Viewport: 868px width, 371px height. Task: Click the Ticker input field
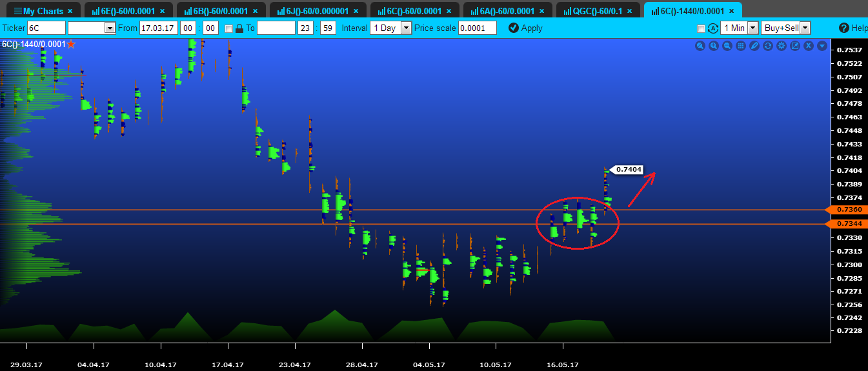[46, 28]
